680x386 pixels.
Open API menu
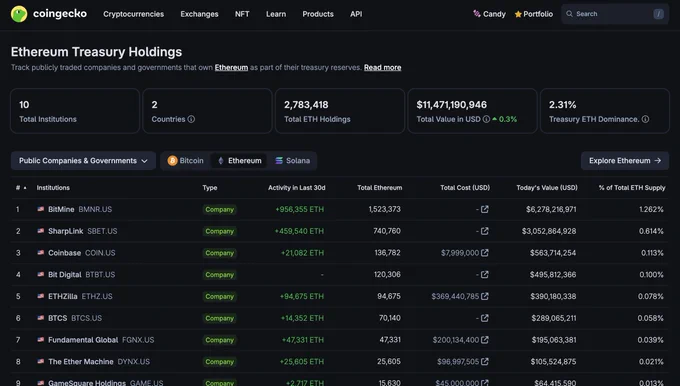coord(356,14)
